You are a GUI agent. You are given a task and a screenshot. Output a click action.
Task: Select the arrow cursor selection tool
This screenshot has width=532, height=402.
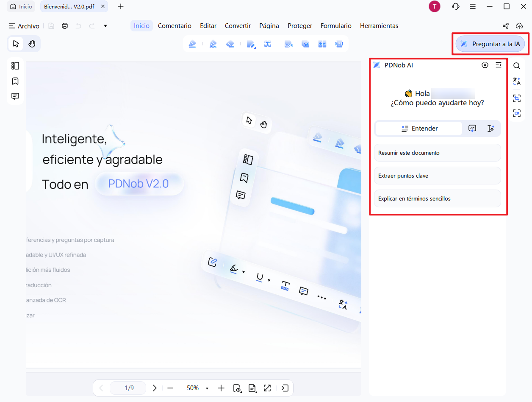point(16,44)
